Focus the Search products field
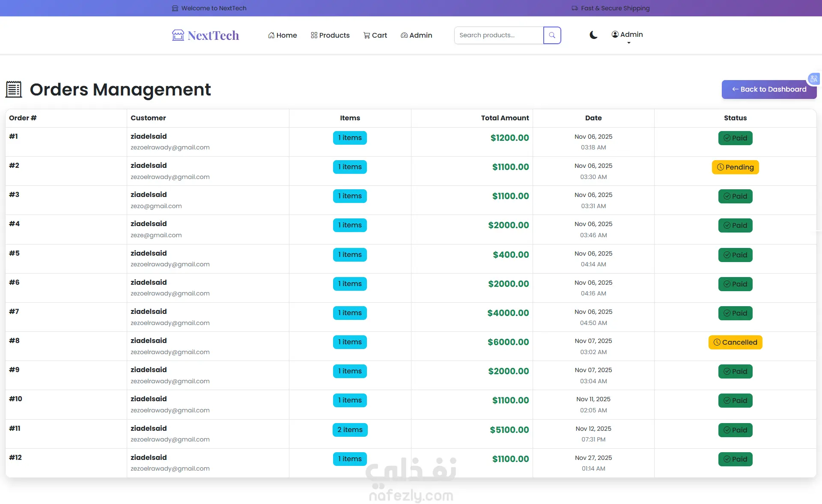 [x=499, y=35]
